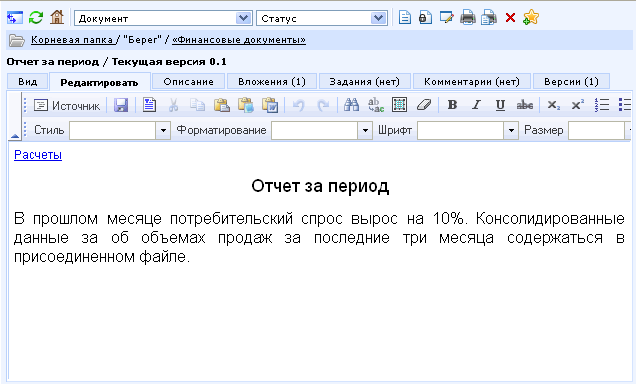Viewport: 636px width, 384px height.
Task: Toggle the Источник source view button
Action: pyautogui.click(x=67, y=105)
